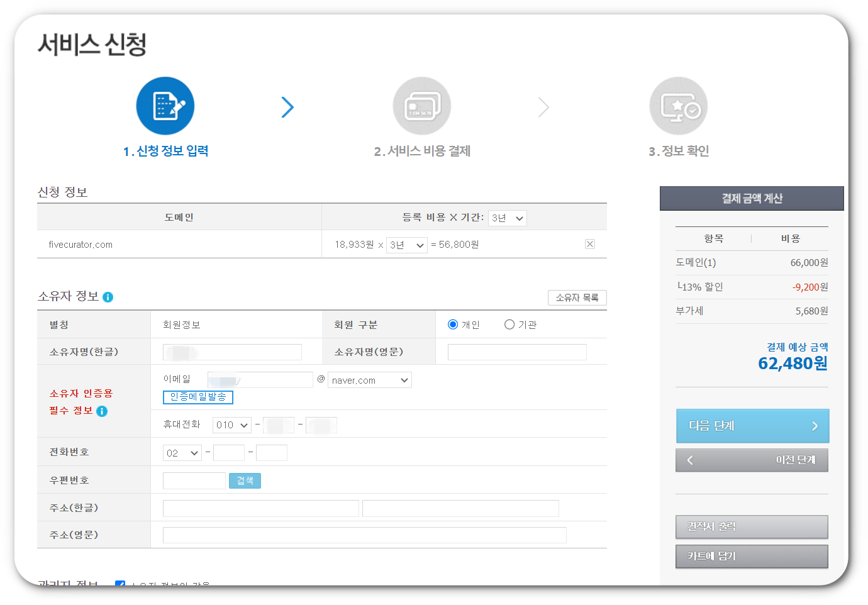Click the step 3 info confirmation monitor icon

[678, 106]
